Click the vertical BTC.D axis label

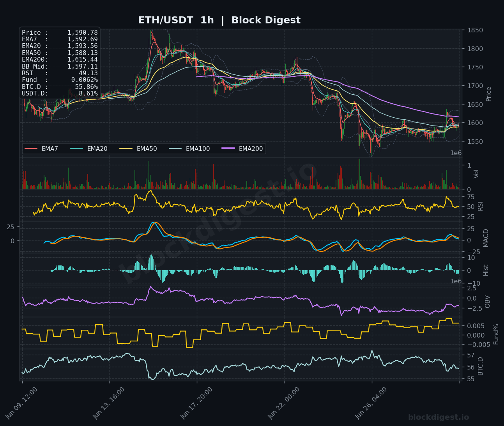click(480, 366)
